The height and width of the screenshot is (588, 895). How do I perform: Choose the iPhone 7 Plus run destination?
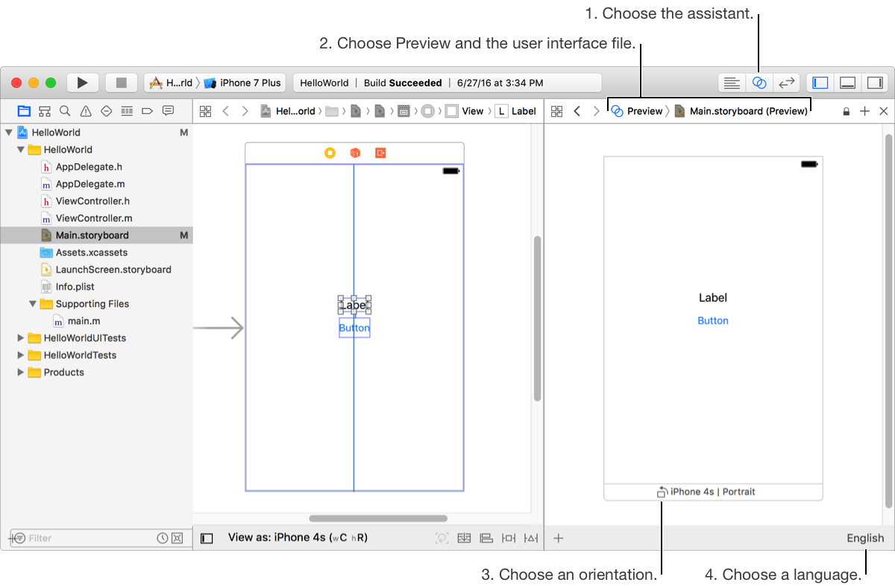(242, 83)
